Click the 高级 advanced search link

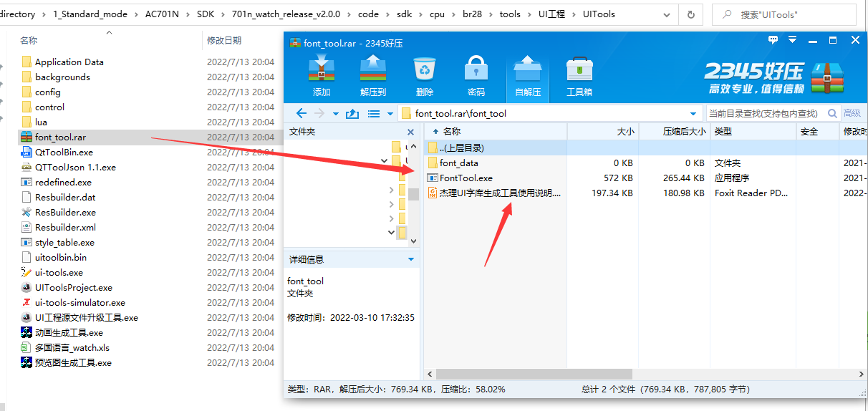click(x=852, y=113)
